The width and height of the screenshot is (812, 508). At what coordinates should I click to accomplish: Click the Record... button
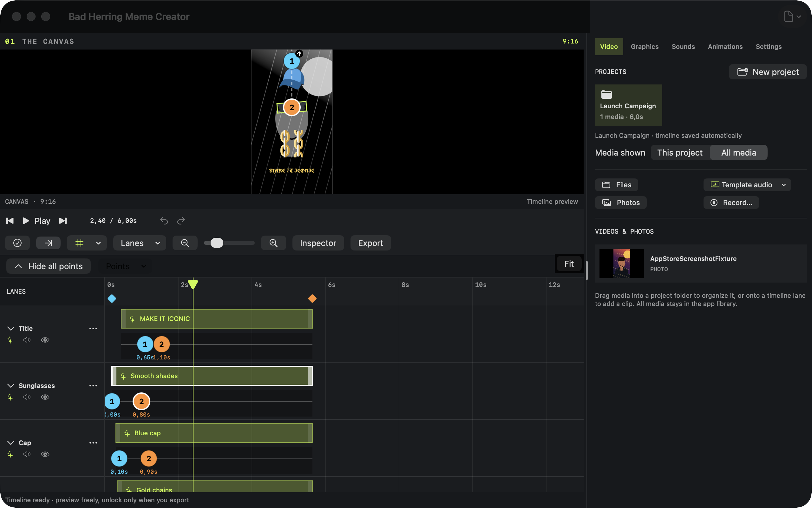point(731,203)
